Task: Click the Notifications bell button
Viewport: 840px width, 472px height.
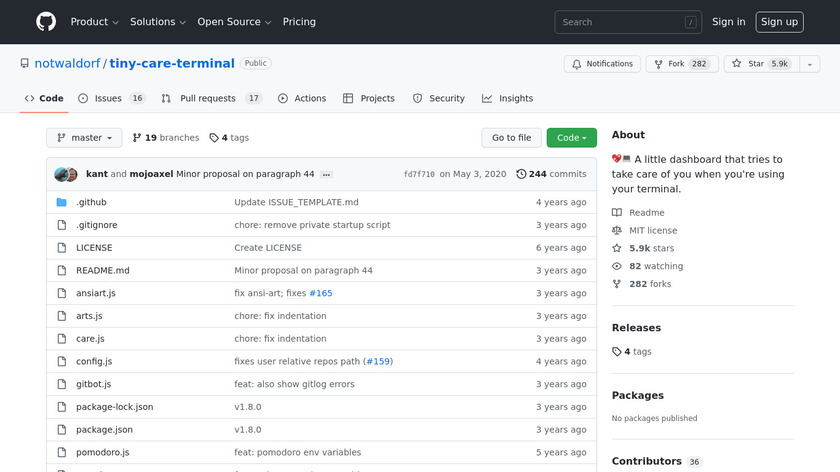Action: point(602,64)
